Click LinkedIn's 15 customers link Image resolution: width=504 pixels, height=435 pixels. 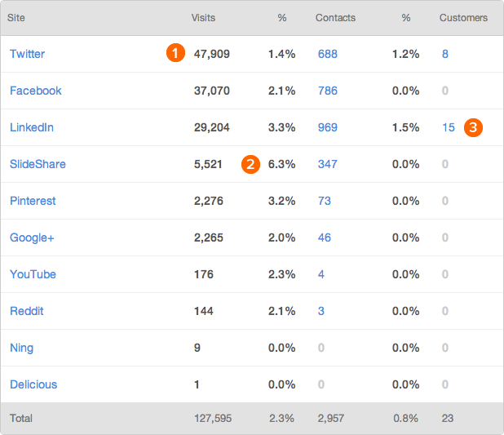[449, 127]
